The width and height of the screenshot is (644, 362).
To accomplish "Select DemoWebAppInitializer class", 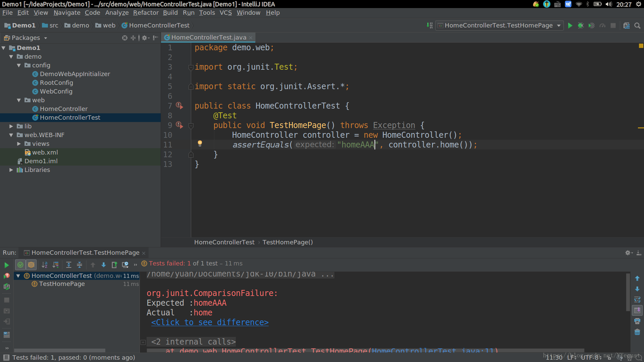I will pos(75,74).
